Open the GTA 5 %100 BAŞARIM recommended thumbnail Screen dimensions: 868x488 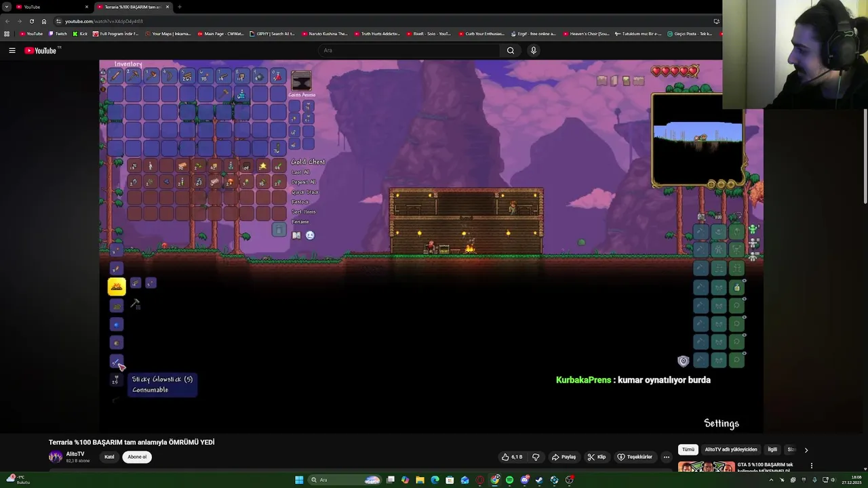[706, 466]
